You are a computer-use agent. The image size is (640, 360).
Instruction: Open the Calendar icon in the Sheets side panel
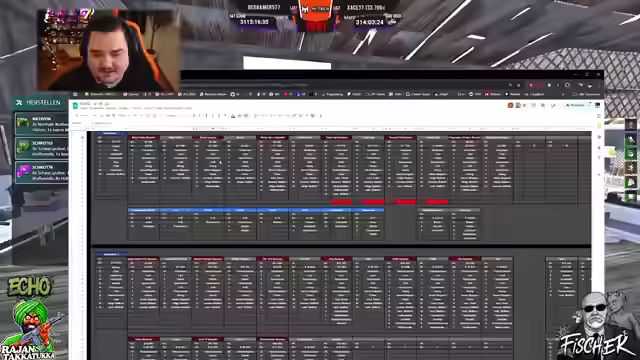(x=599, y=116)
